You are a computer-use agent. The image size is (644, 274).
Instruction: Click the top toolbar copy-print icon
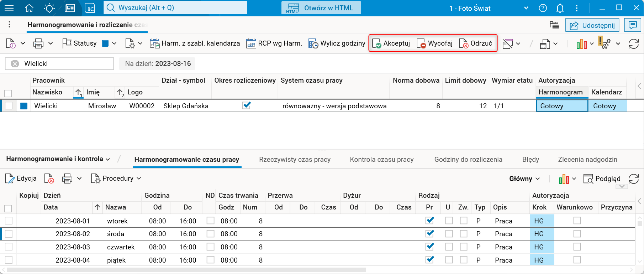coord(545,43)
